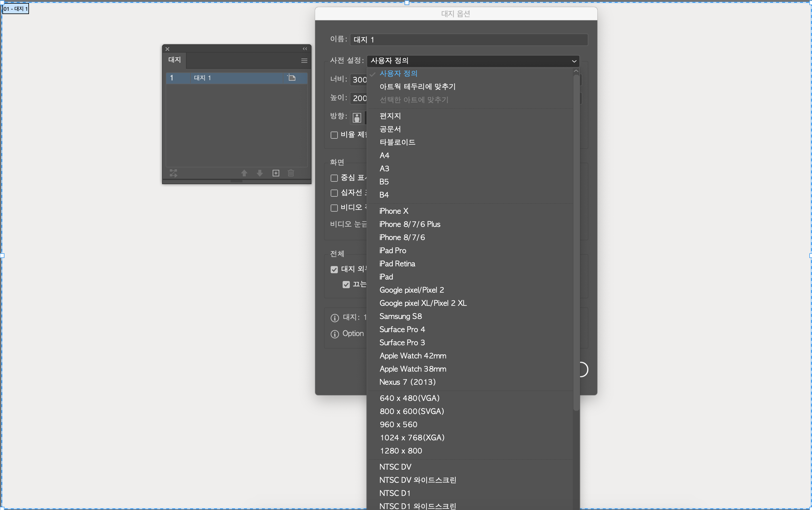Image resolution: width=812 pixels, height=510 pixels.
Task: Collapse the 대지 panel with double arrows
Action: pyautogui.click(x=305, y=49)
